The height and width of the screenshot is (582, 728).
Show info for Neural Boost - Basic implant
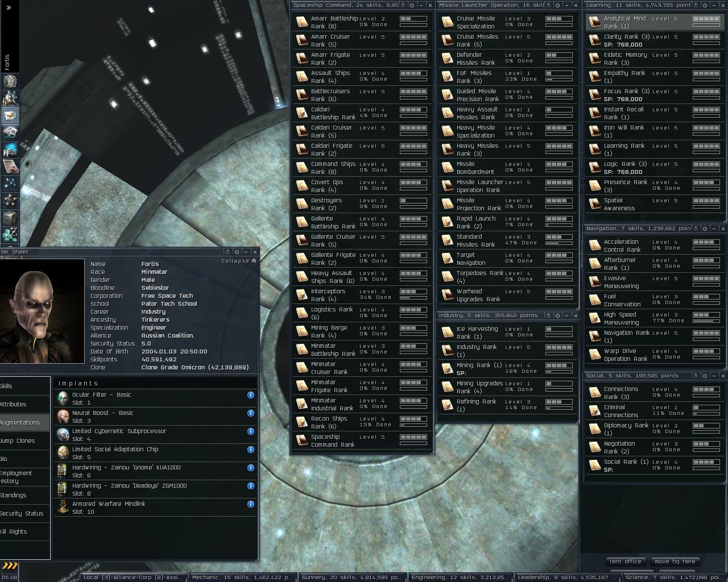click(x=250, y=413)
